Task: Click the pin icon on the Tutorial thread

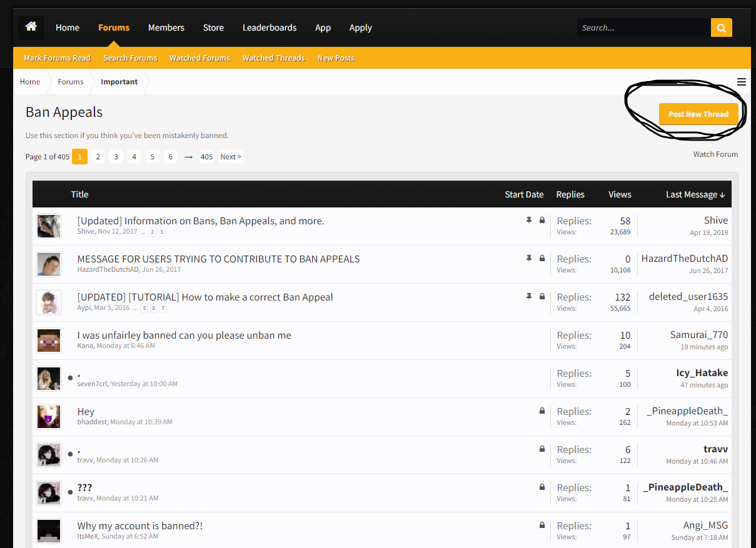Action: [529, 297]
